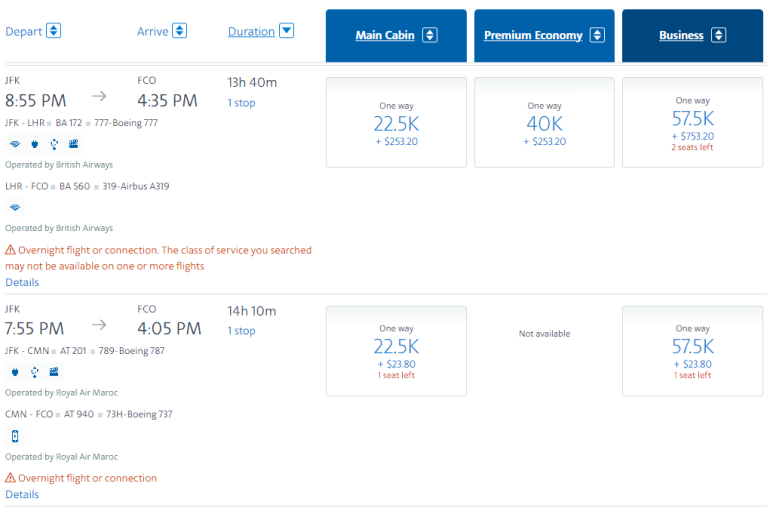This screenshot has height=514, width=770.
Task: Click the Wi-Fi icon on flight BA 172
Action: click(14, 143)
